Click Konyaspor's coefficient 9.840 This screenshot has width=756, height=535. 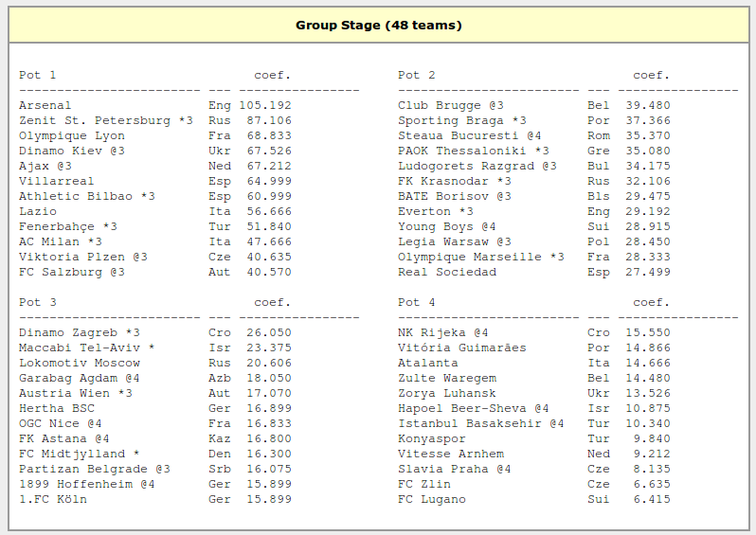click(x=652, y=438)
